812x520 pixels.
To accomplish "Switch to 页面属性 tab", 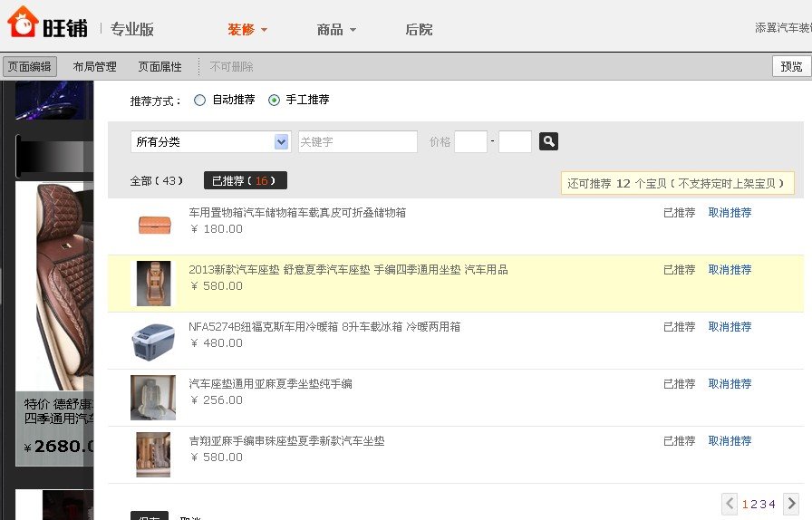I will click(159, 67).
